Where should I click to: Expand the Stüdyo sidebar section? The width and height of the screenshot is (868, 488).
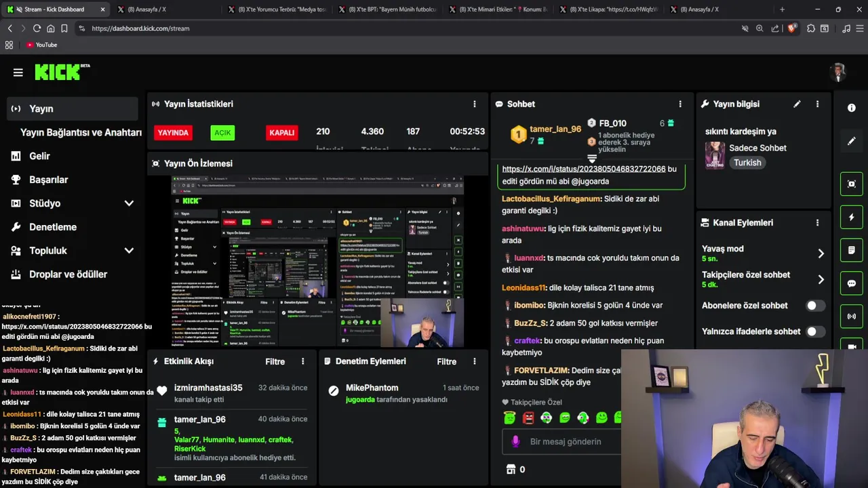129,203
